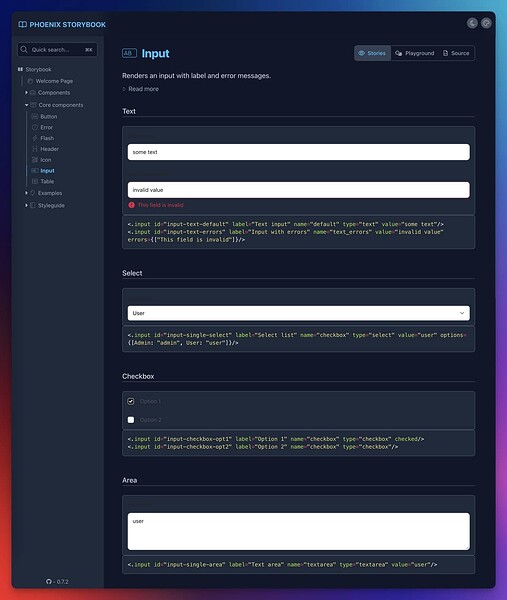Image resolution: width=507 pixels, height=600 pixels.
Task: Expand the Styleguide tree folder
Action: 26,205
